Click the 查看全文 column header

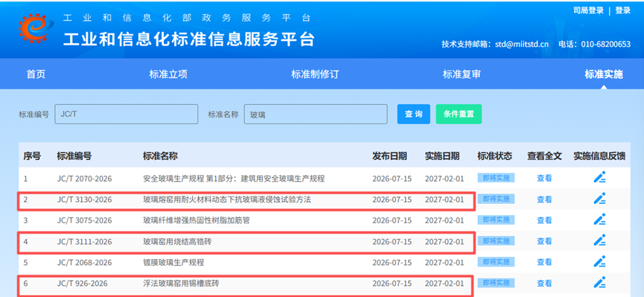[x=544, y=156]
